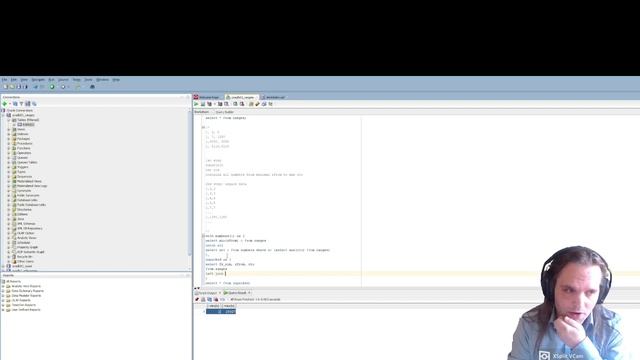The image size is (640, 360).
Task: Click the Open file toolbar icon
Action: pyautogui.click(x=12, y=87)
